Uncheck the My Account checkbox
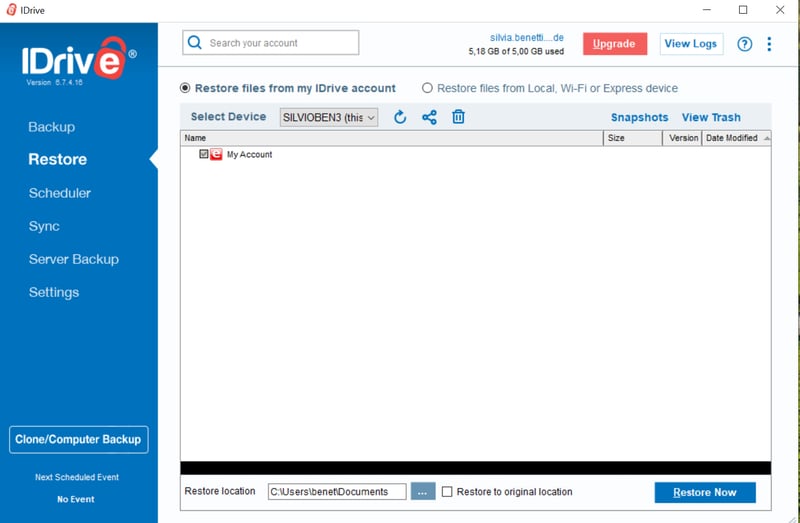The height and width of the screenshot is (523, 800). click(204, 155)
